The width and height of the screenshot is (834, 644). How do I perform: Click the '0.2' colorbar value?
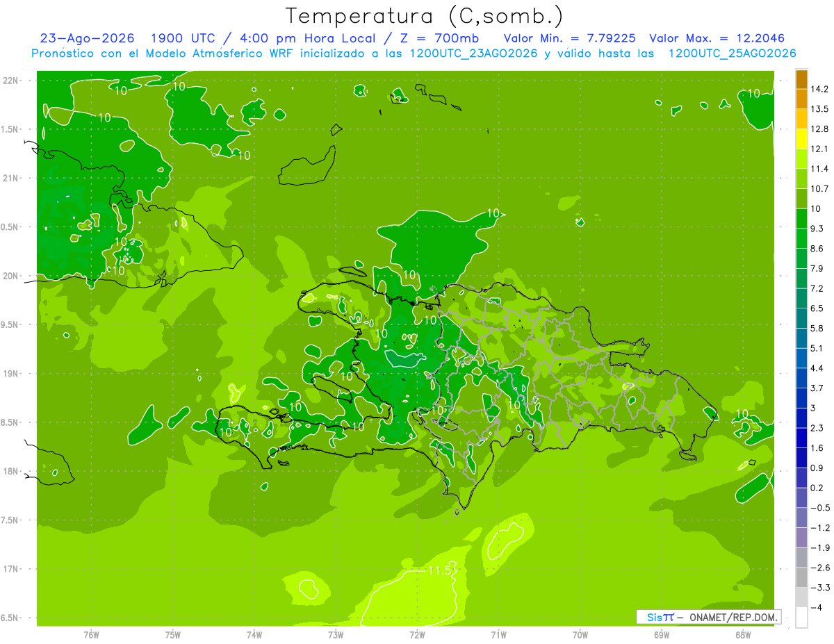pyautogui.click(x=817, y=488)
